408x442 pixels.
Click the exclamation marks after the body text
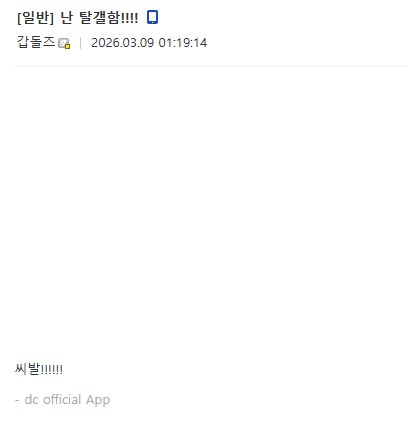(51, 370)
